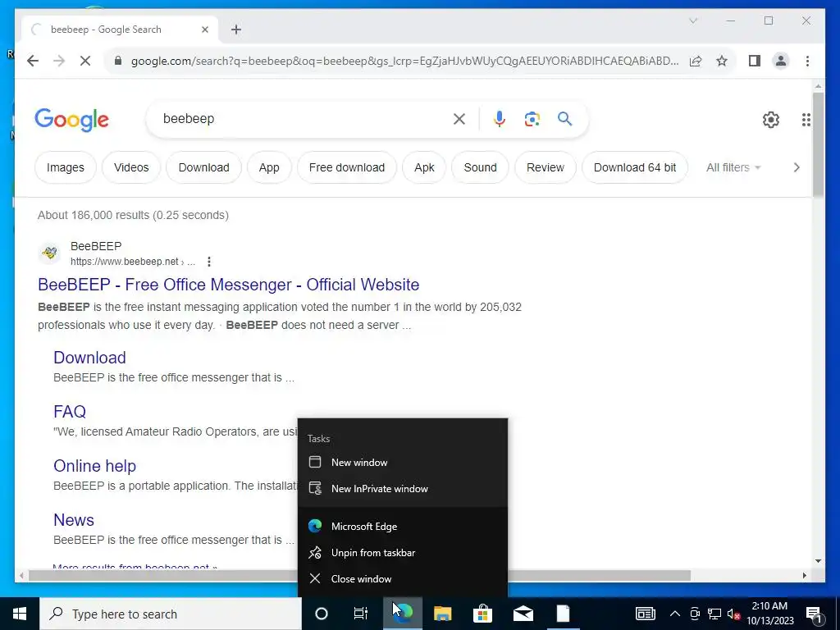The image size is (840, 630).
Task: Stop loading the page
Action: click(85, 61)
